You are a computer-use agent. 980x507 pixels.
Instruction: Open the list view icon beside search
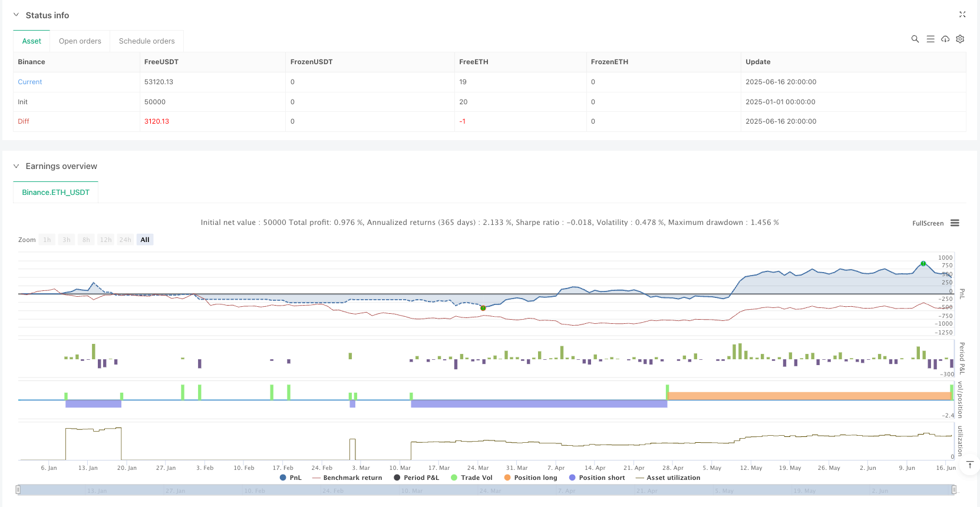pyautogui.click(x=930, y=39)
